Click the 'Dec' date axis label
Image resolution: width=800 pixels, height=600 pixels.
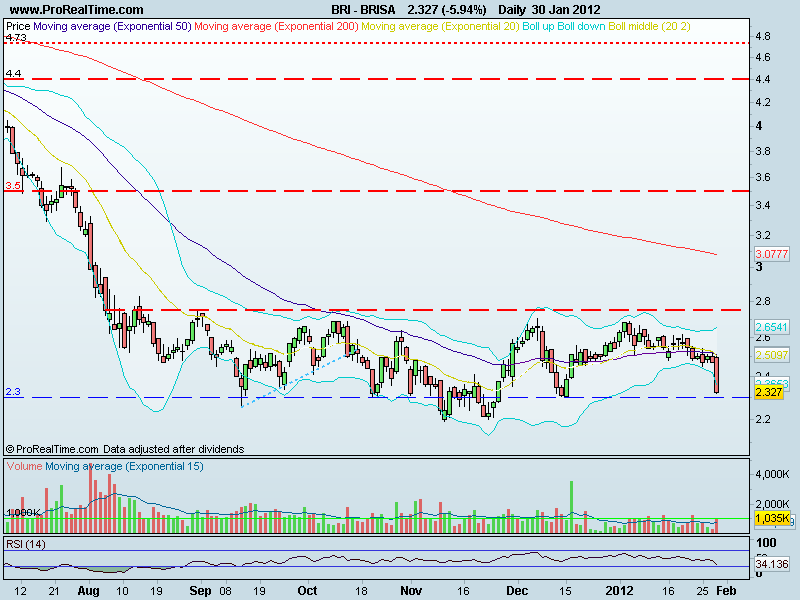[517, 591]
